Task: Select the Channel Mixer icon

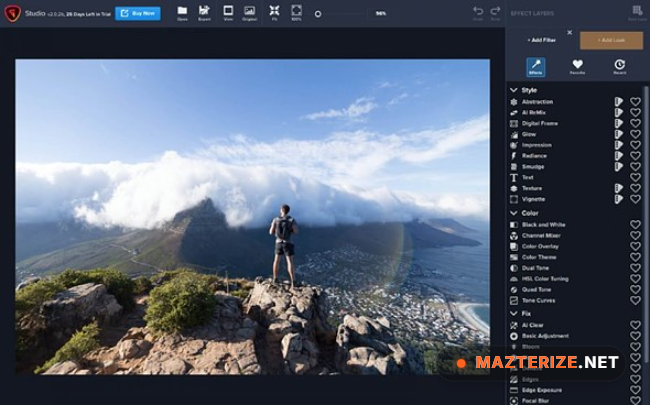Action: pos(514,235)
